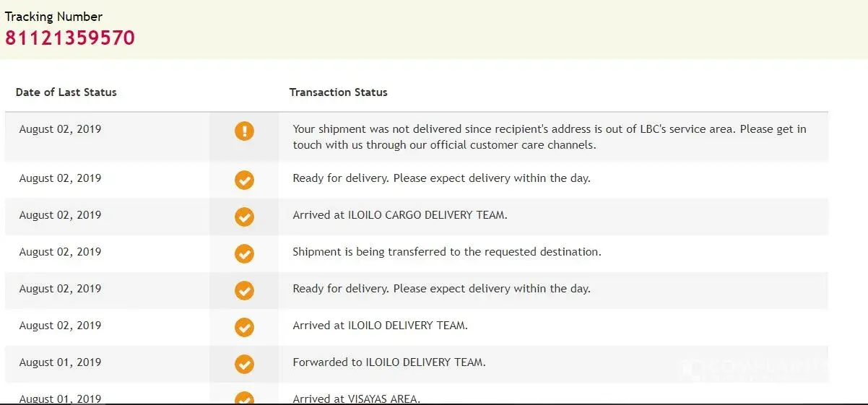
Task: Click the Transaction Status column header
Action: coord(338,92)
